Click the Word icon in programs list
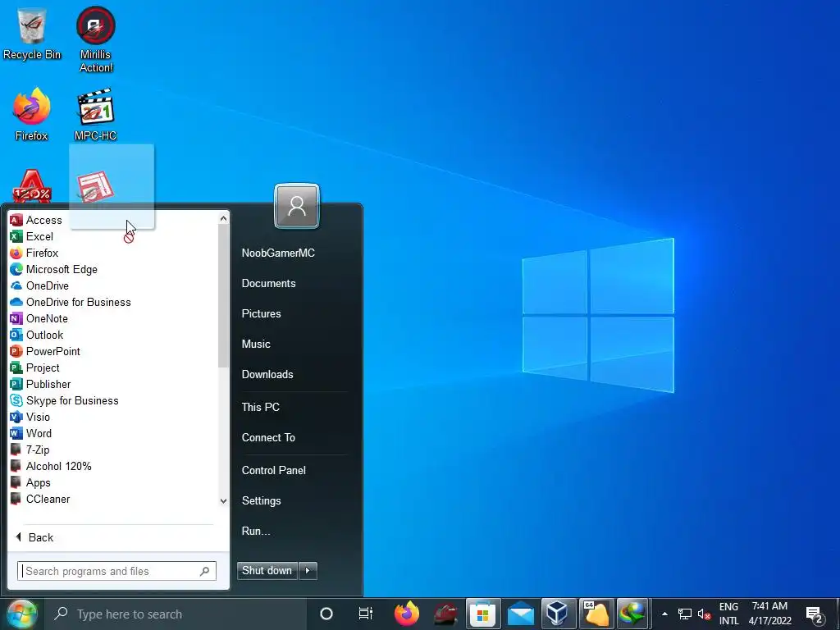The width and height of the screenshot is (840, 630). click(x=16, y=433)
